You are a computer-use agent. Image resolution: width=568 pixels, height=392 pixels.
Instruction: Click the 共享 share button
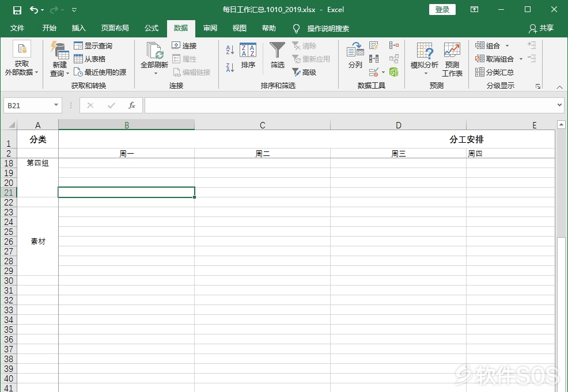point(541,28)
